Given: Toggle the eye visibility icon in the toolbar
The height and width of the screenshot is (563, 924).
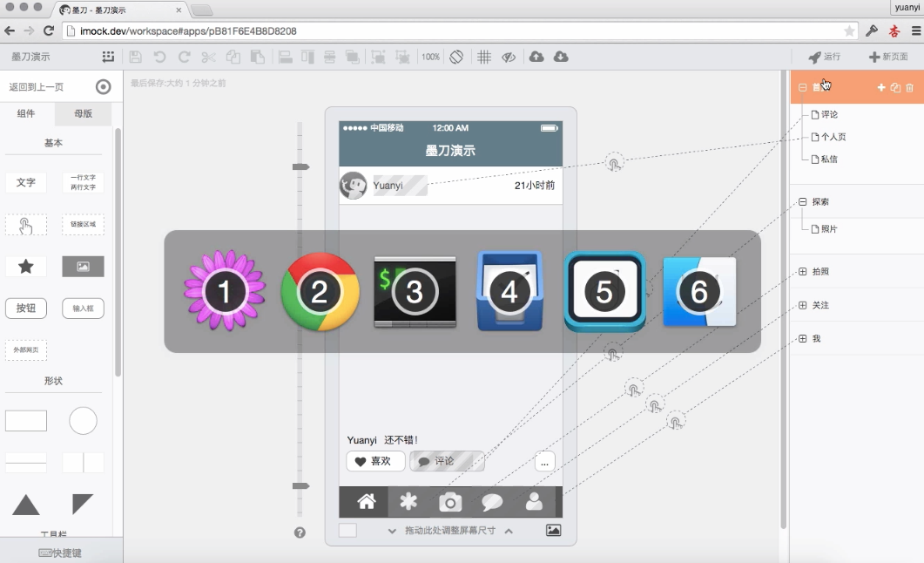Looking at the screenshot, I should pyautogui.click(x=509, y=57).
